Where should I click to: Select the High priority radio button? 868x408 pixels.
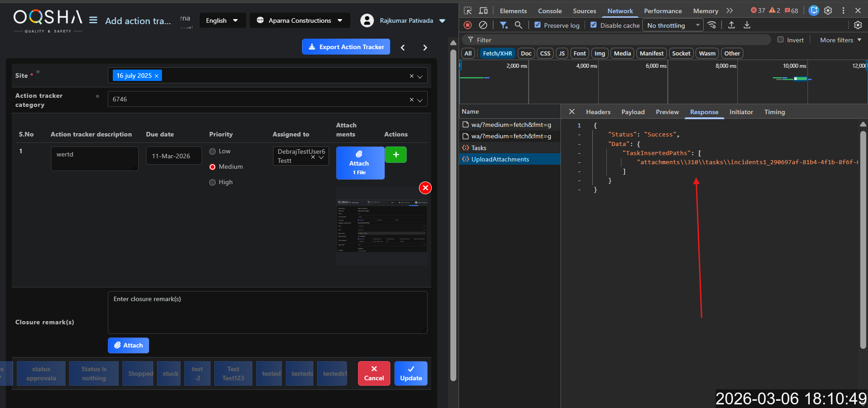pos(212,182)
